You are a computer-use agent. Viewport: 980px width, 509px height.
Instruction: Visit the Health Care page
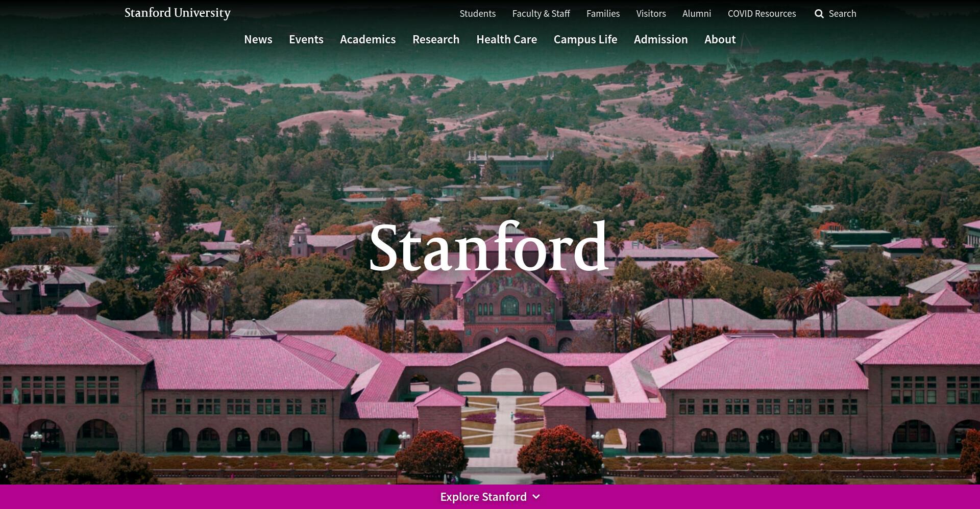[507, 39]
